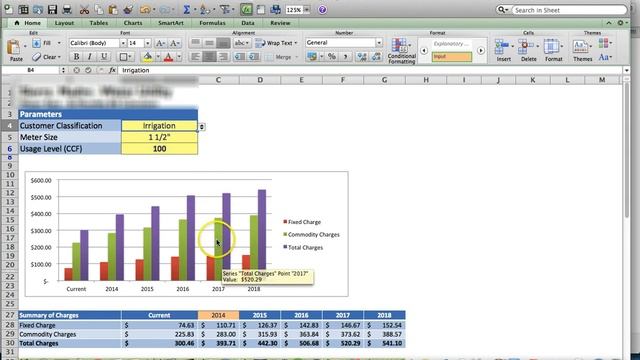
Task: Click the Conditional Formatting button
Action: point(401,51)
